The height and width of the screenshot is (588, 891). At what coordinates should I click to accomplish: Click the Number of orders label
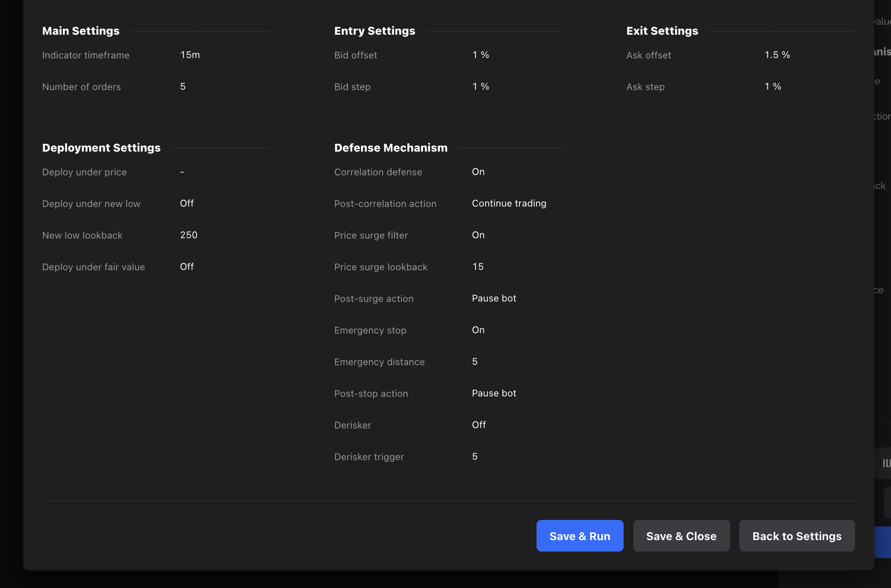click(x=81, y=87)
